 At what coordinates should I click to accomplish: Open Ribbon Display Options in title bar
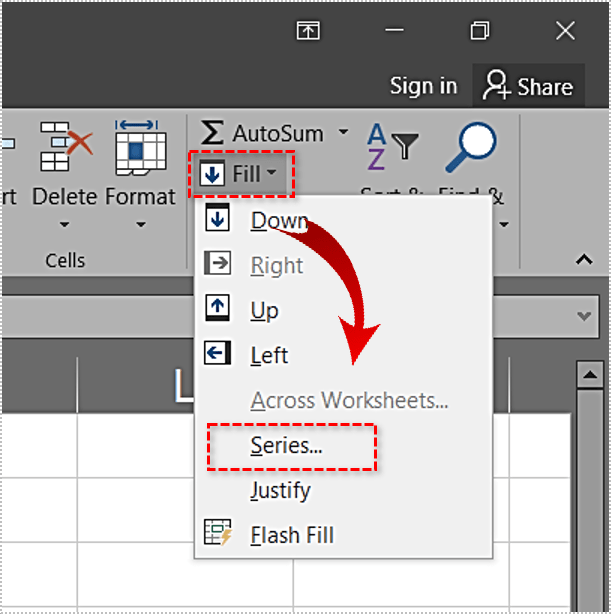(308, 31)
